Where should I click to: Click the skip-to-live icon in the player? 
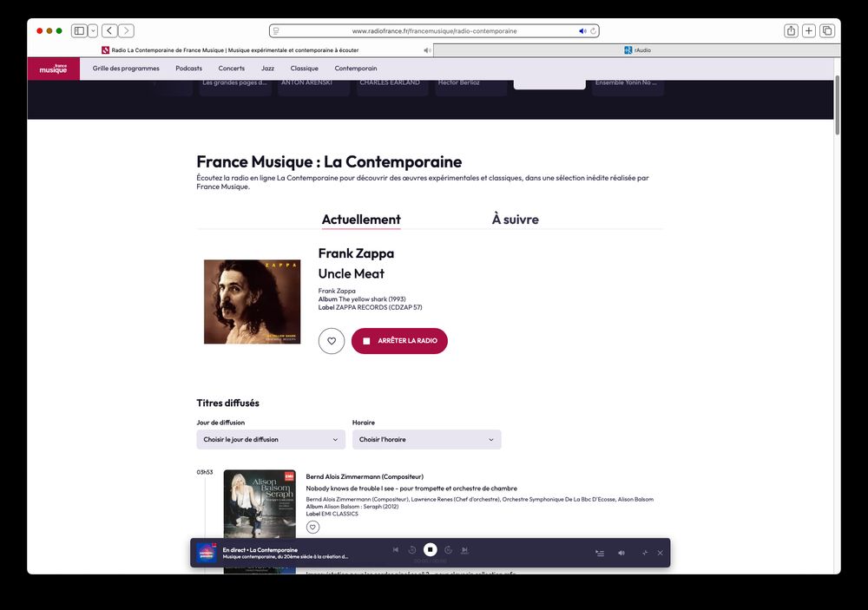(x=465, y=549)
